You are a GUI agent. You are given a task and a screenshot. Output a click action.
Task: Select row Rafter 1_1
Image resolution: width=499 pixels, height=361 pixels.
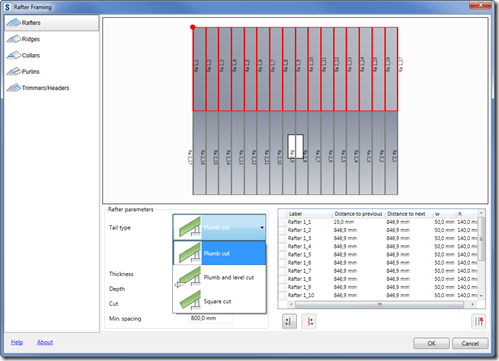coord(378,222)
